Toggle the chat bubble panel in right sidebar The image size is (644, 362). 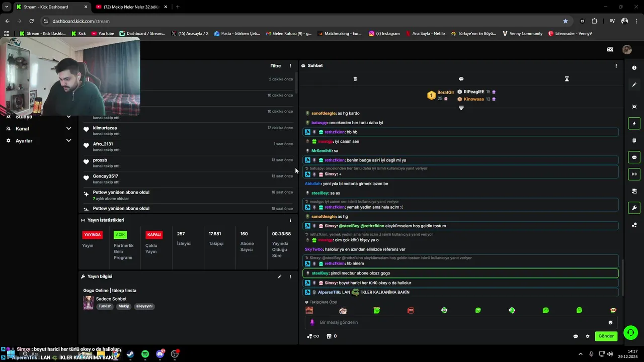[x=634, y=157]
